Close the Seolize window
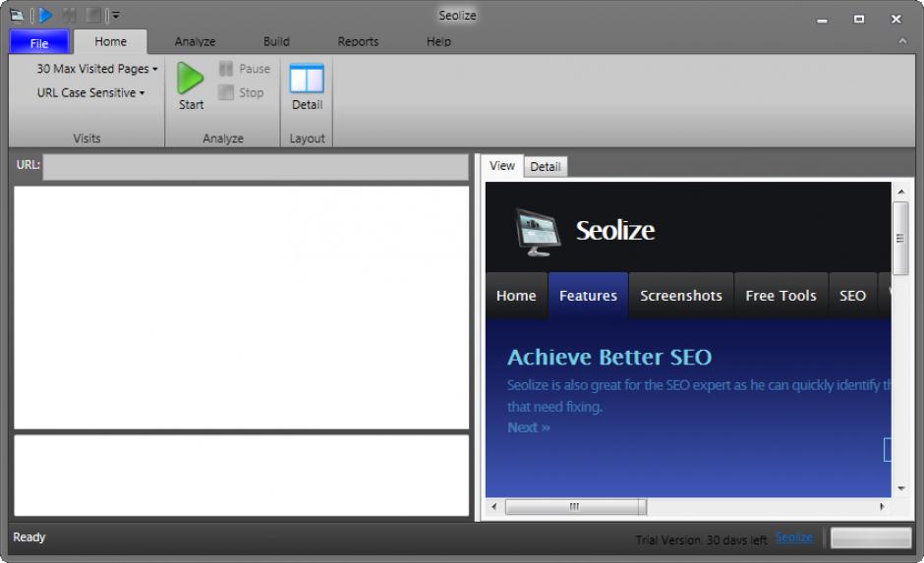The image size is (924, 563). [895, 20]
